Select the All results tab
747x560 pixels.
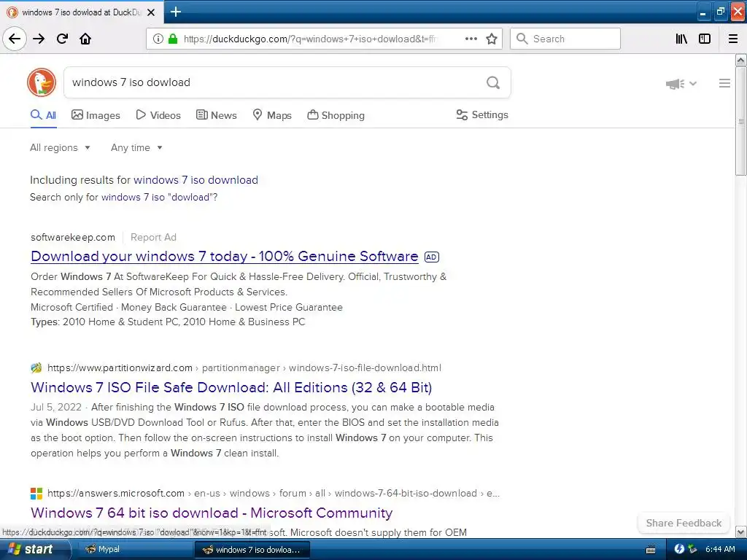43,115
